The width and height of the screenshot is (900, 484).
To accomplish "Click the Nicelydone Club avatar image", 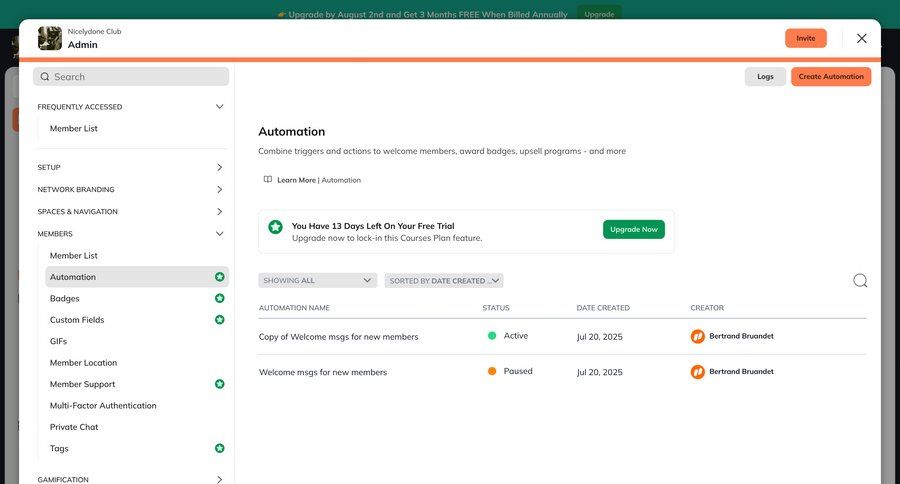I will [50, 38].
